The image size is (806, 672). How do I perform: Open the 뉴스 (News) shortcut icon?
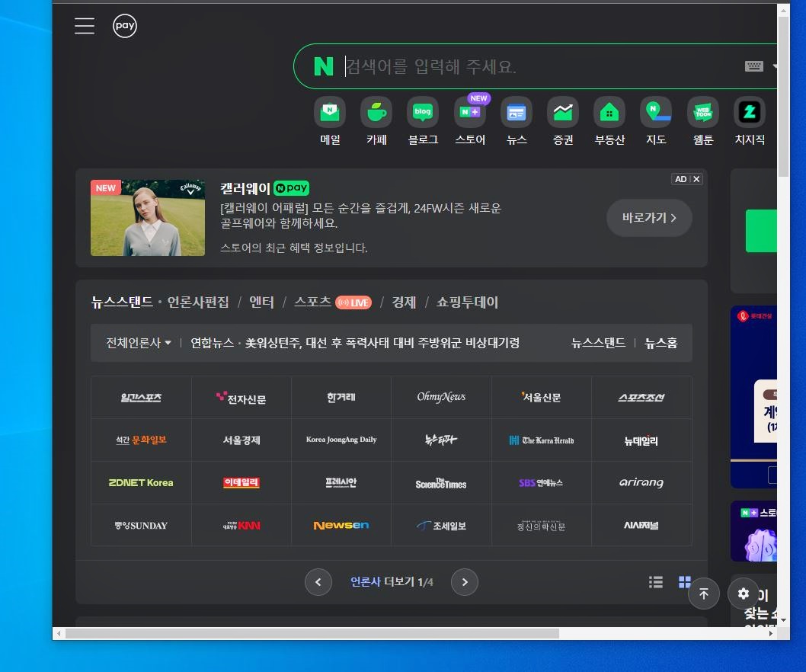click(517, 112)
